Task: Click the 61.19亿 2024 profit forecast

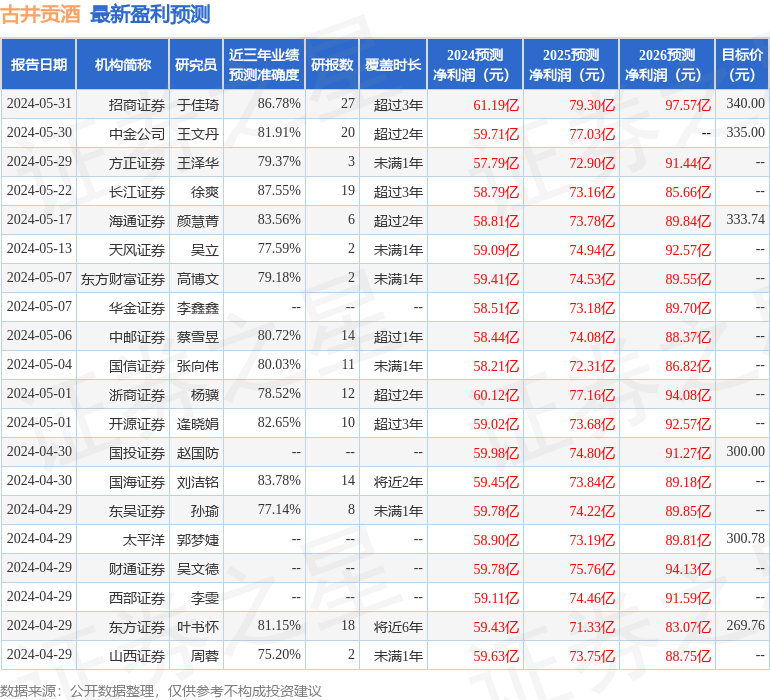Action: 496,105
